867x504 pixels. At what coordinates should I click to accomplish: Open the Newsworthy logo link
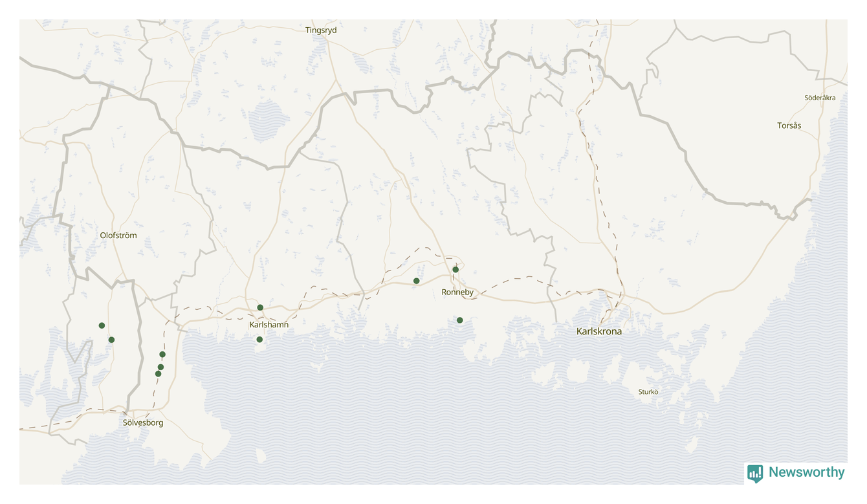tap(796, 473)
